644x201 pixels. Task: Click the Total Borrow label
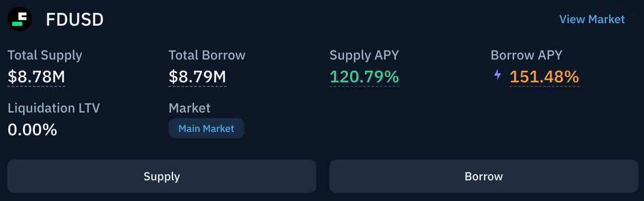(207, 55)
